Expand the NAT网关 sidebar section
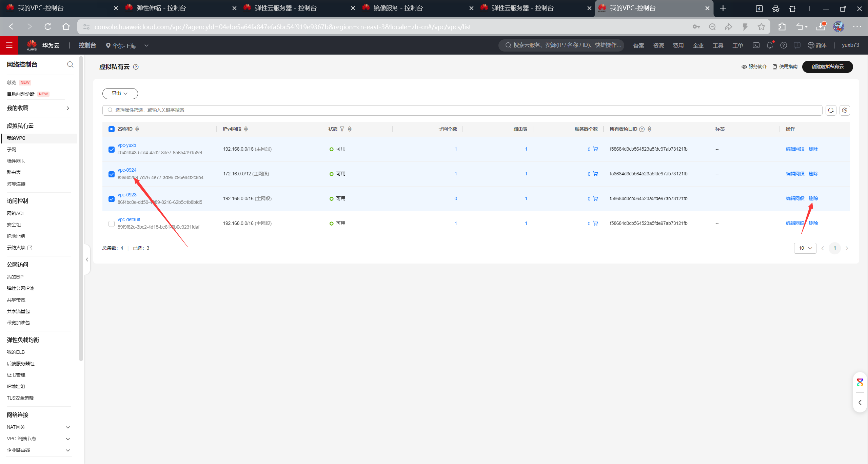Screen dimensions: 868x464 coord(68,427)
